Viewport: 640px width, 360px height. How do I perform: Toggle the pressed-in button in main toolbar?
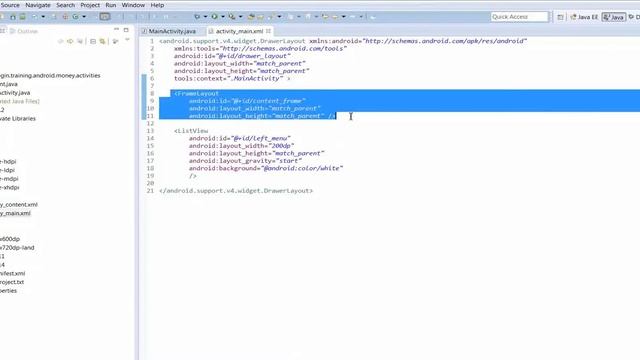105,17
